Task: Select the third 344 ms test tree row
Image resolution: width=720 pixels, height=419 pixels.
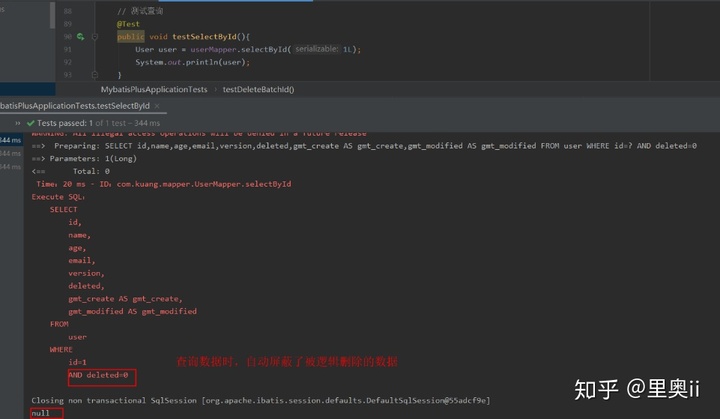Action: click(11, 167)
